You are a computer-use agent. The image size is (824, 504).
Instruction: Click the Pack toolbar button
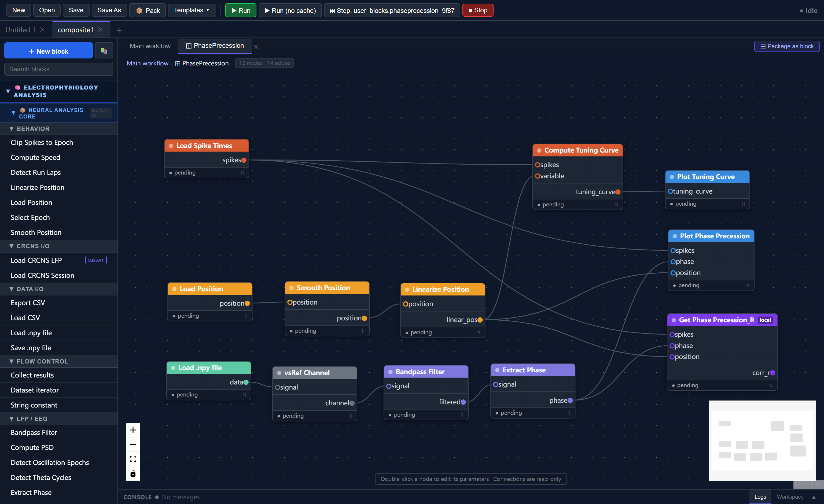[148, 10]
